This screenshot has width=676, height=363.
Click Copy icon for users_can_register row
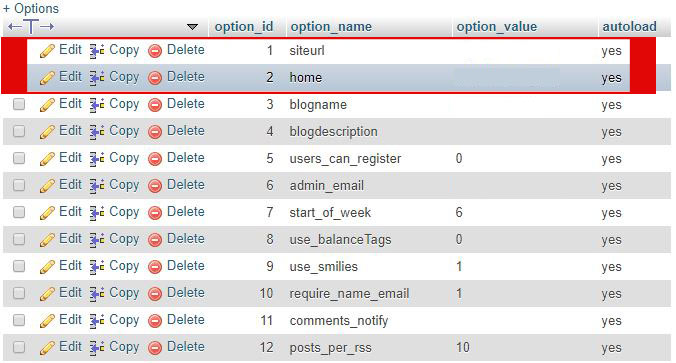[97, 159]
